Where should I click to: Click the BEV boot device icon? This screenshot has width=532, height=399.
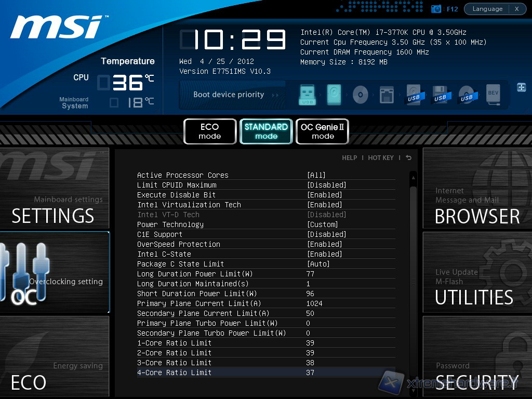[493, 95]
